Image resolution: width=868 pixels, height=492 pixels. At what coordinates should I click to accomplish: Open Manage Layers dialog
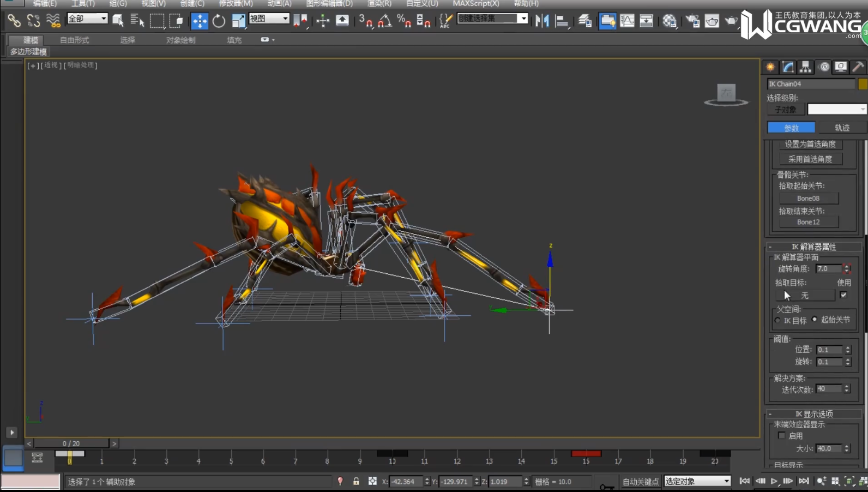pos(585,21)
